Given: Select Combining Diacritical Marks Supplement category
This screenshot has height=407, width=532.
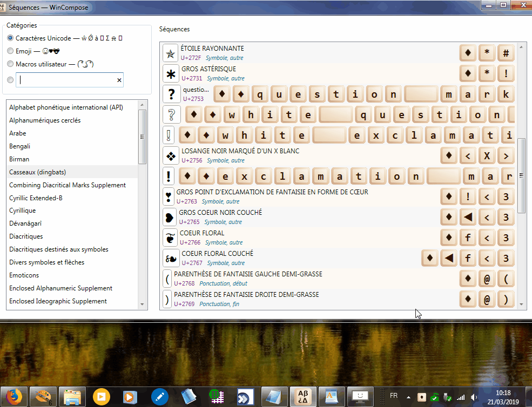Looking at the screenshot, I should [72, 185].
